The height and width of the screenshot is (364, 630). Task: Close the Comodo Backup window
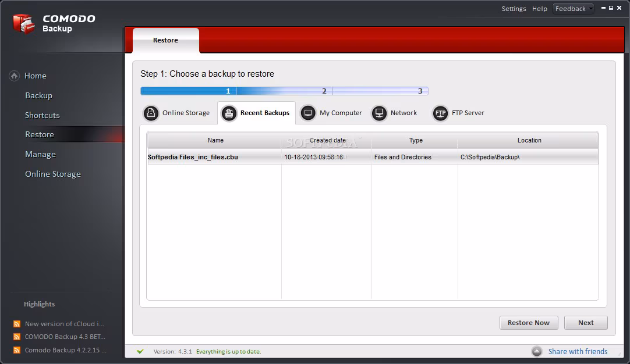619,8
